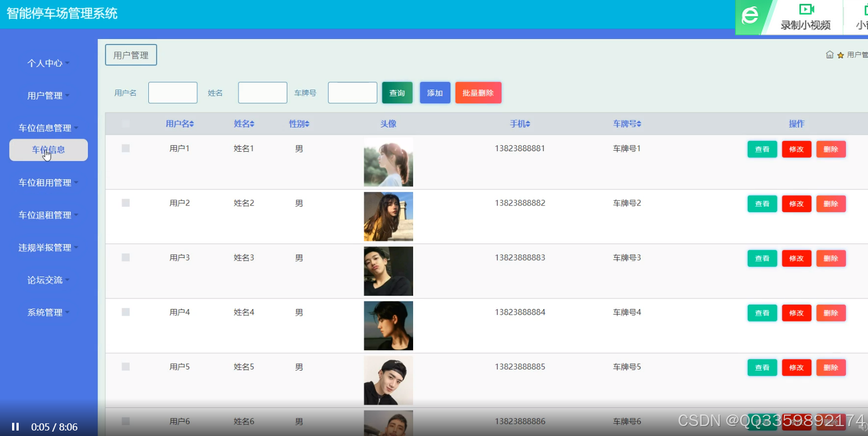Click 查看 for 用户5
The width and height of the screenshot is (868, 436).
762,368
